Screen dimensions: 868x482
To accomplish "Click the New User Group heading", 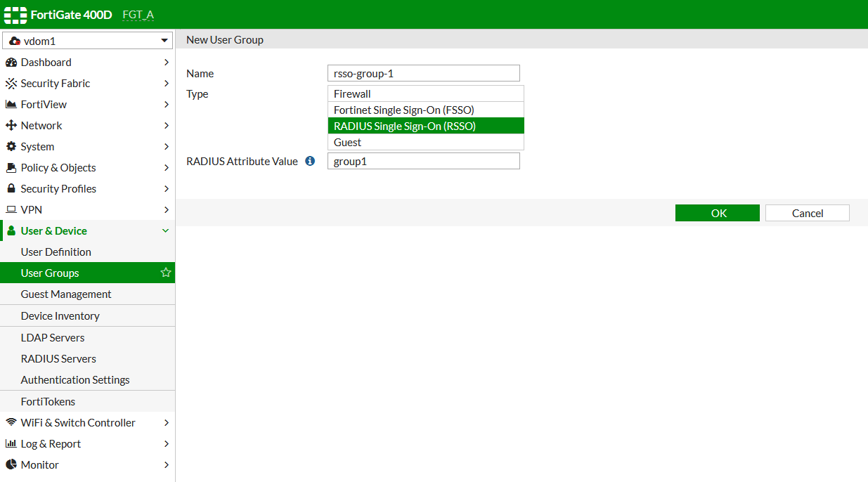I will (x=225, y=39).
